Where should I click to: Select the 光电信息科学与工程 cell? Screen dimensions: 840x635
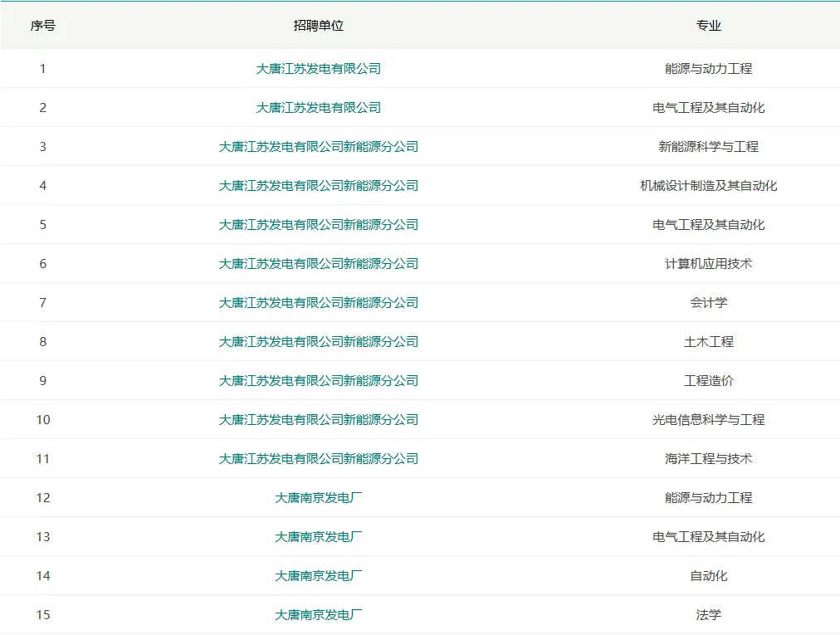point(708,419)
